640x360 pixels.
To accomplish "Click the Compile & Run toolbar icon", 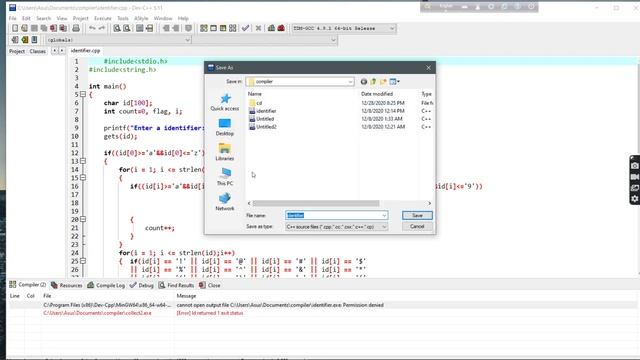I will tap(223, 28).
